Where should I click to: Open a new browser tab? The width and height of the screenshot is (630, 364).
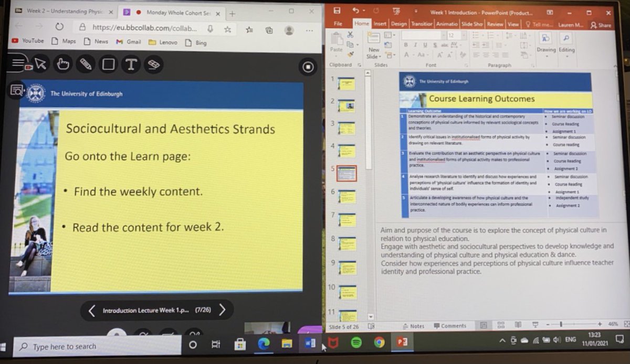232,14
